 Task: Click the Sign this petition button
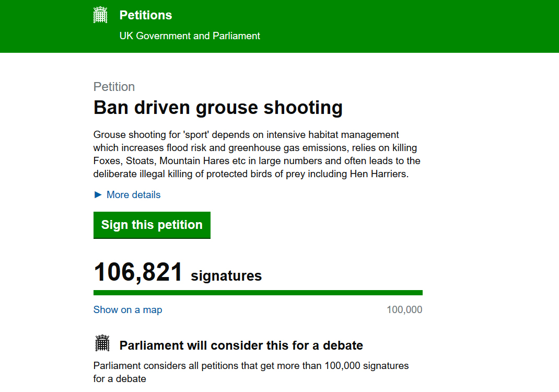(x=152, y=225)
